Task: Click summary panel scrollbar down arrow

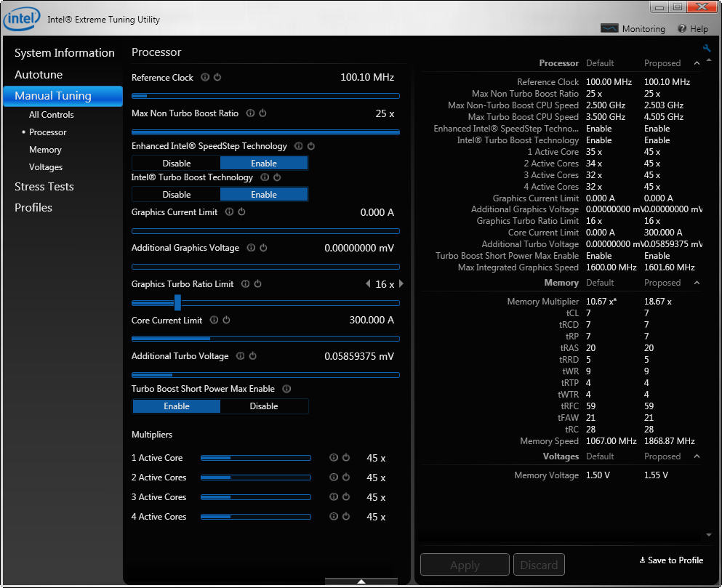Action: point(709,535)
